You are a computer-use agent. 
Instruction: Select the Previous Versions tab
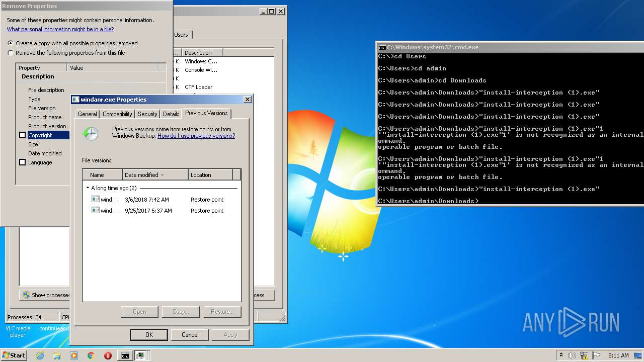206,113
